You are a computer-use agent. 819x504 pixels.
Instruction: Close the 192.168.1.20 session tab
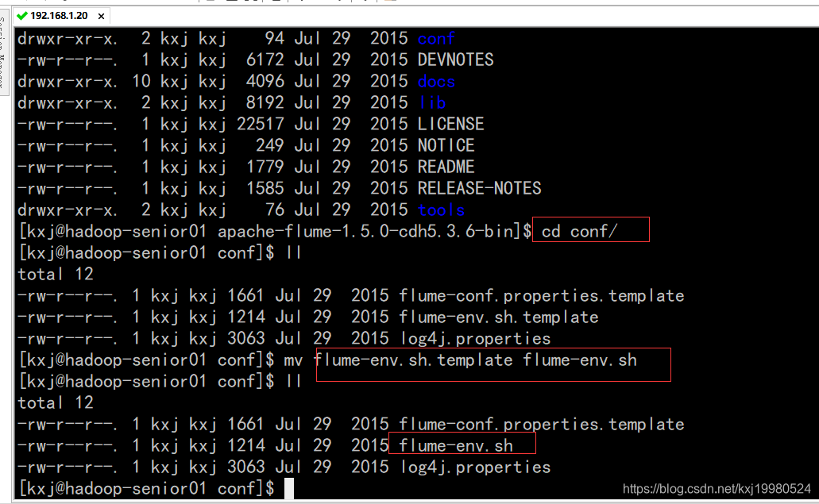[x=102, y=17]
